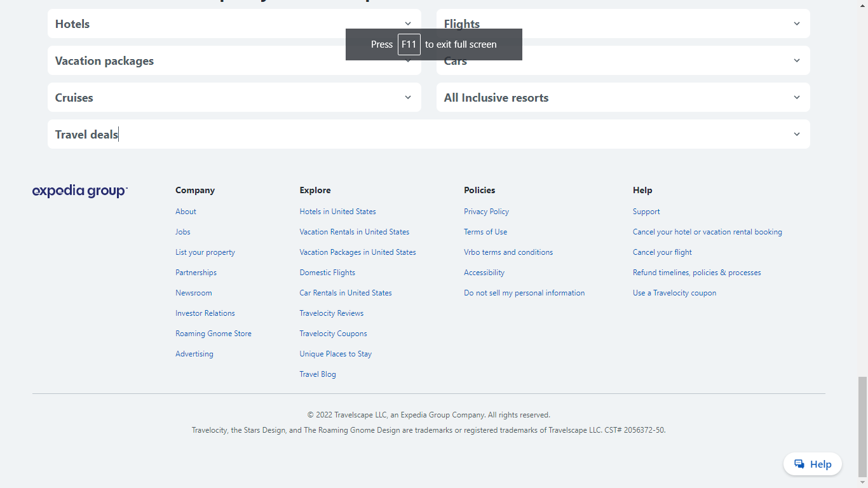Open List your property link
The width and height of the screenshot is (868, 488).
point(205,252)
